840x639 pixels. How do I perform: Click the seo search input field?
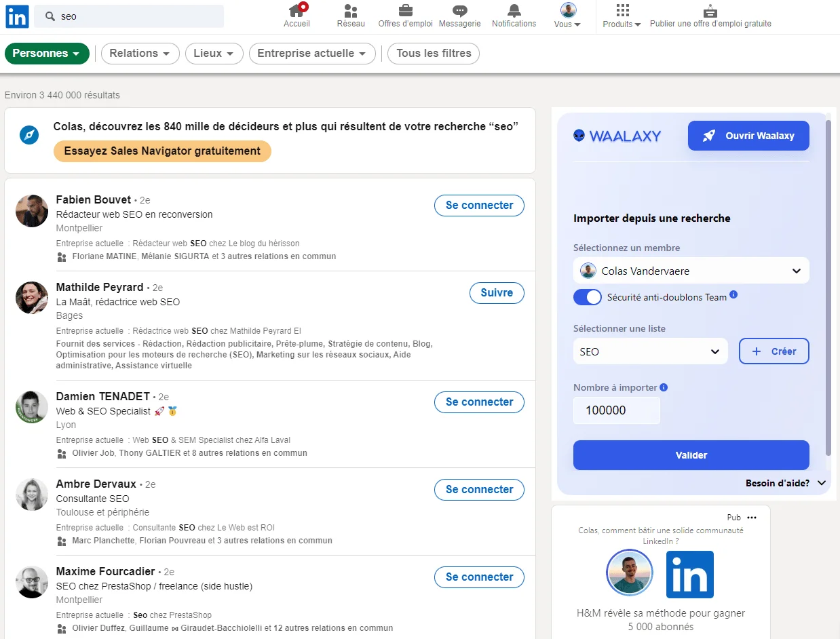(129, 16)
